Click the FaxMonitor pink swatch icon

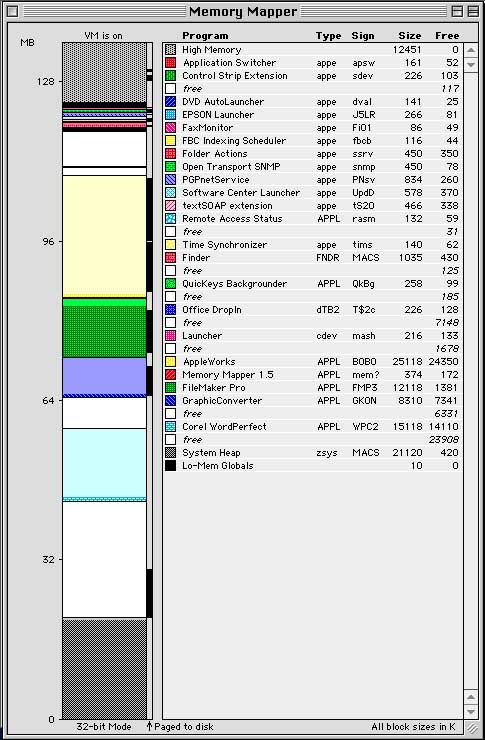tap(170, 127)
